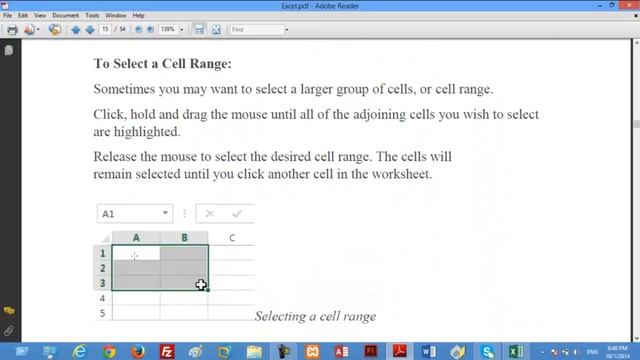Click the collaborate/share toolbar icon
The height and width of the screenshot is (360, 640).
point(55,29)
